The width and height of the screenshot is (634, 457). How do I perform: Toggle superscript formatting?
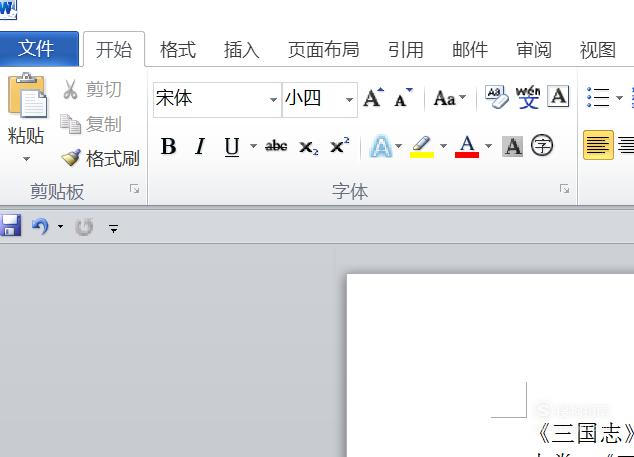tap(339, 146)
